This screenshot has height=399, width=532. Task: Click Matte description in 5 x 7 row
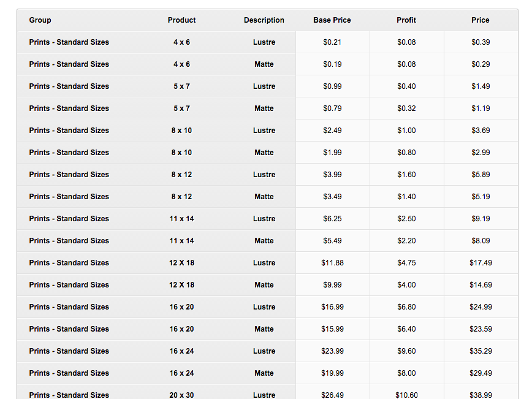click(x=264, y=108)
